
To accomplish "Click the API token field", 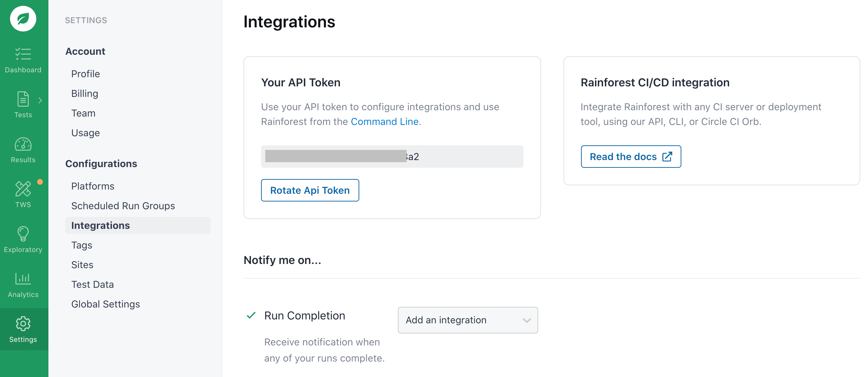I will [392, 157].
